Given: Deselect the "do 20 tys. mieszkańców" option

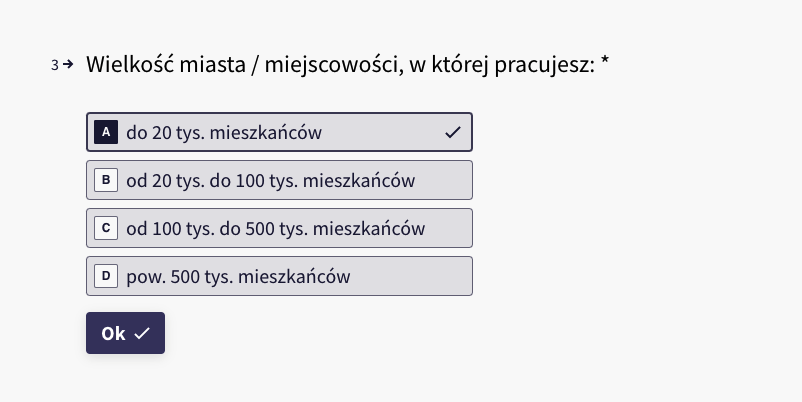Looking at the screenshot, I should pyautogui.click(x=279, y=132).
